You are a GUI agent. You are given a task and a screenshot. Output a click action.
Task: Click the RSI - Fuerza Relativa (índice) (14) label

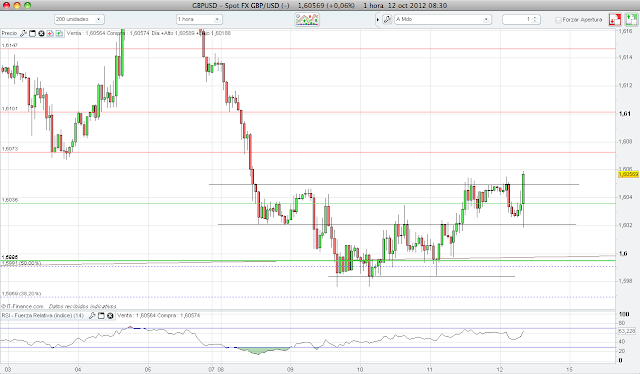(43, 315)
